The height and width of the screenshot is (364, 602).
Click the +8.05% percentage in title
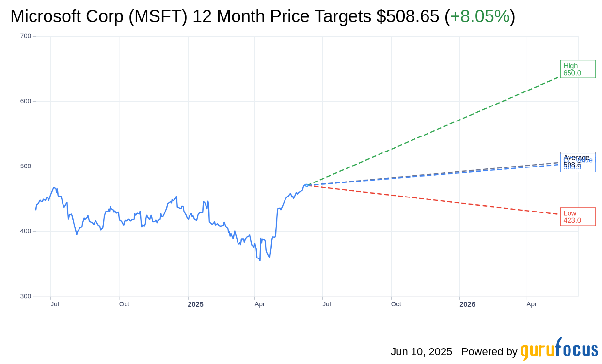click(480, 16)
